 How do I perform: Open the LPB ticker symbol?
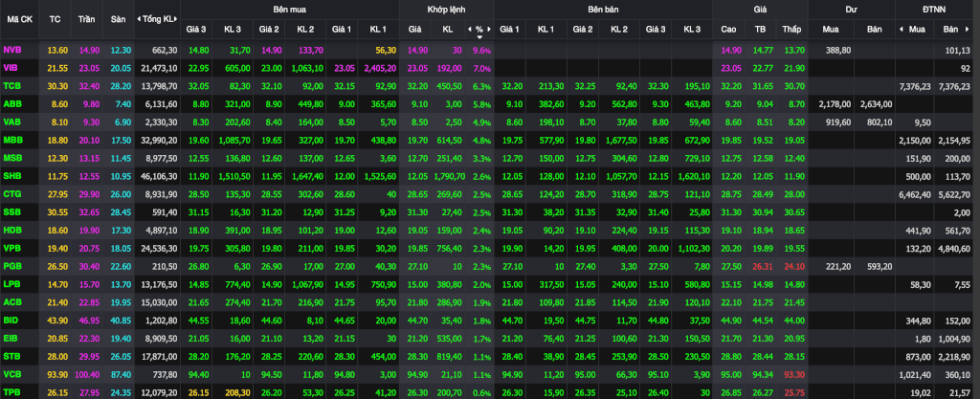point(11,284)
